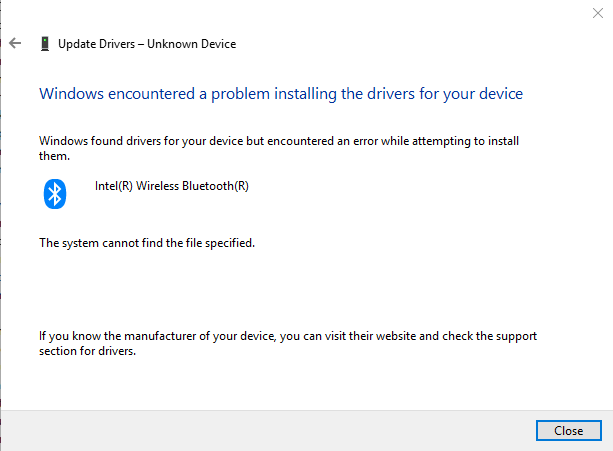Click "check the support" in the advice text
The width and height of the screenshot is (613, 451).
click(488, 337)
